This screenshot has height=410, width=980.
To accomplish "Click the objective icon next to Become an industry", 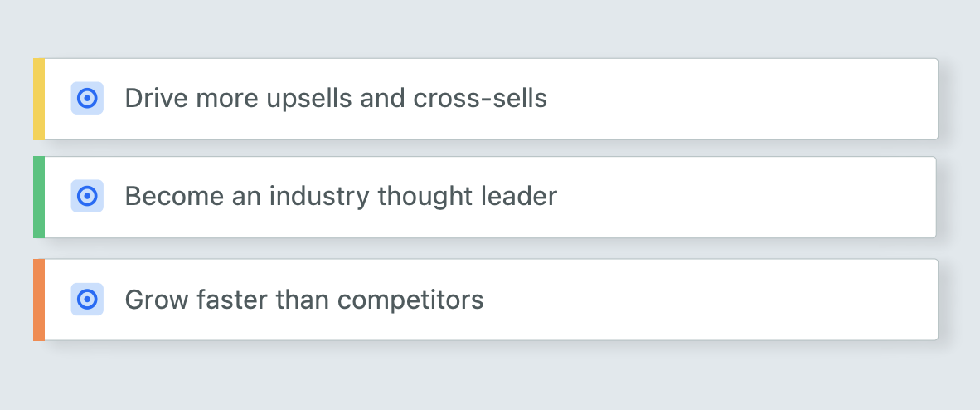I will tap(87, 196).
